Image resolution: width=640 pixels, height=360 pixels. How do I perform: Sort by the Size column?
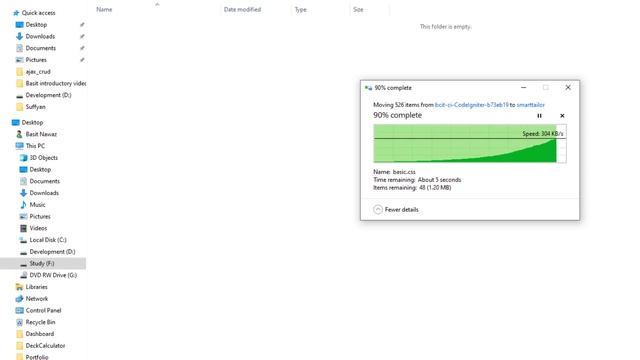coord(358,10)
